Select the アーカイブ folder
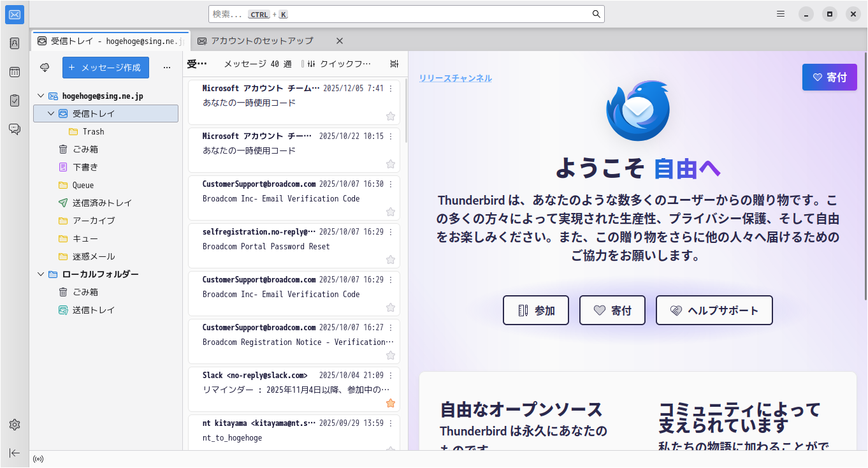 click(106, 221)
